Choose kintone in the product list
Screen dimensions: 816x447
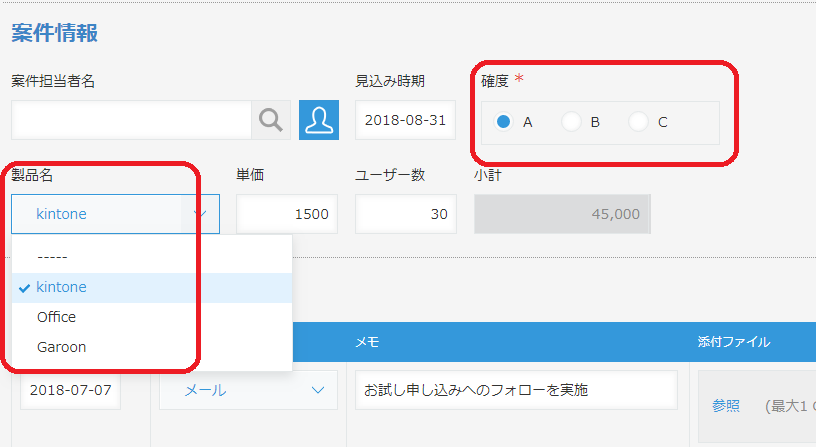pyautogui.click(x=152, y=287)
